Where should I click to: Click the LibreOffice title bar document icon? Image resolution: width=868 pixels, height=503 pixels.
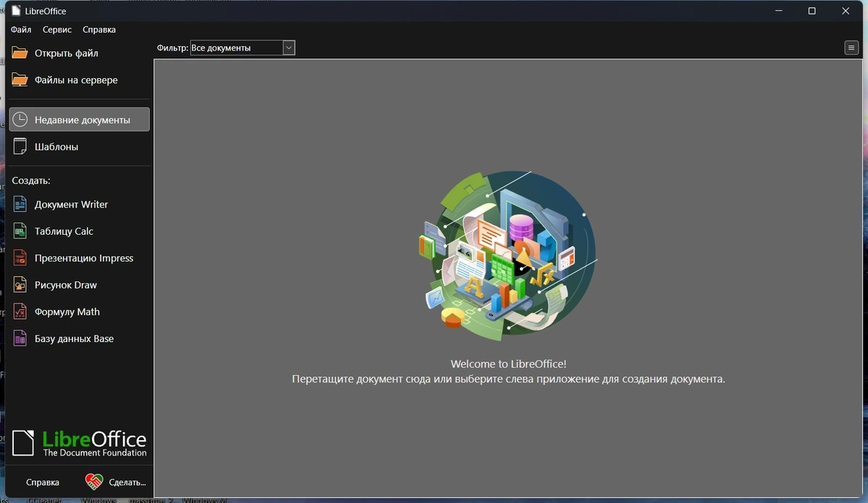(15, 10)
